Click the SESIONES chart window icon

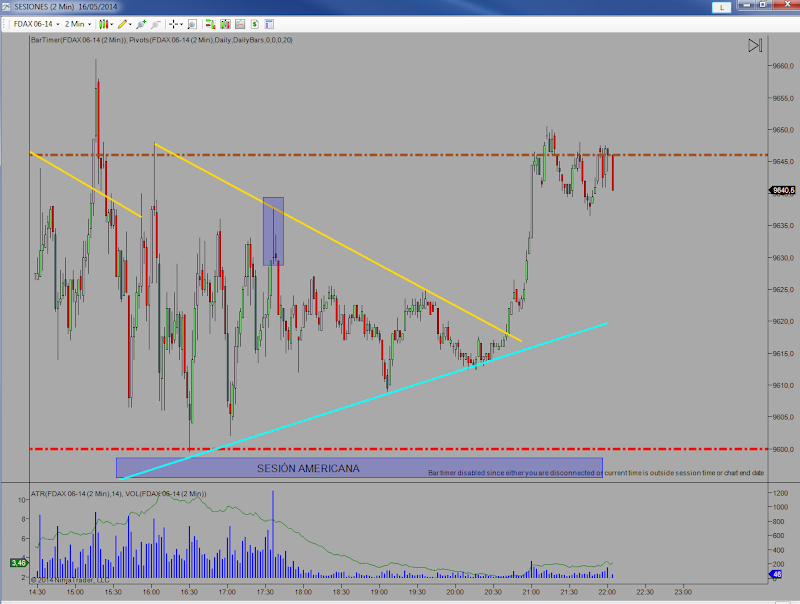[6, 7]
